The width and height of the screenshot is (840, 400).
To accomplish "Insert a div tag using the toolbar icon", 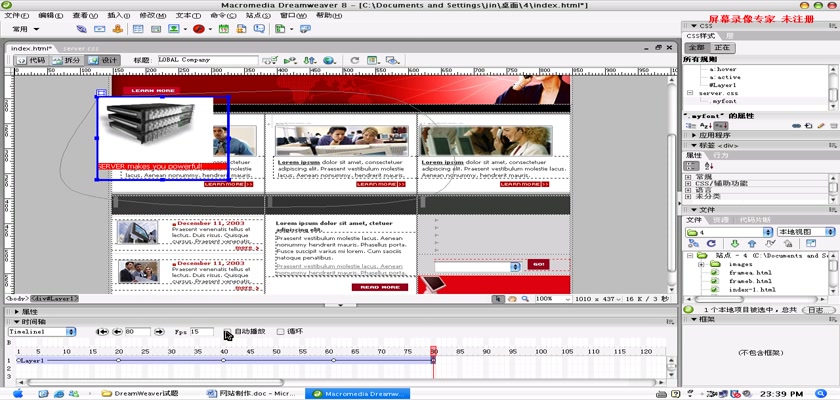I will pos(156,29).
